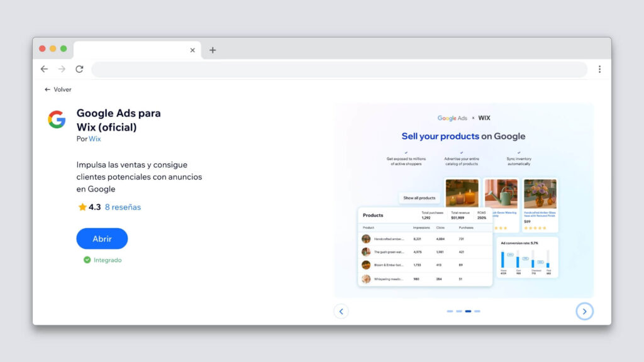Screen dimensions: 644x362
Task: Jump to the first carousel dot
Action: coord(450,311)
